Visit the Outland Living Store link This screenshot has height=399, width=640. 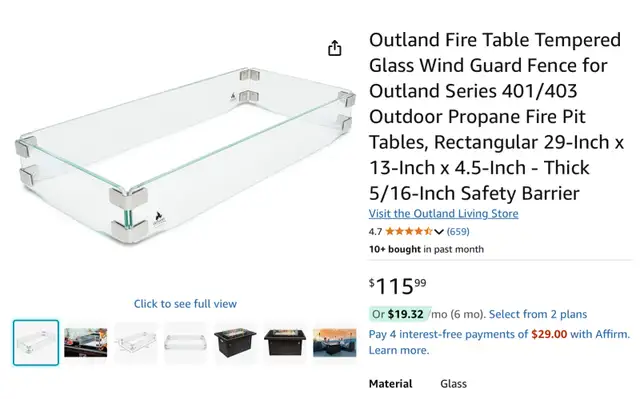[x=443, y=213]
